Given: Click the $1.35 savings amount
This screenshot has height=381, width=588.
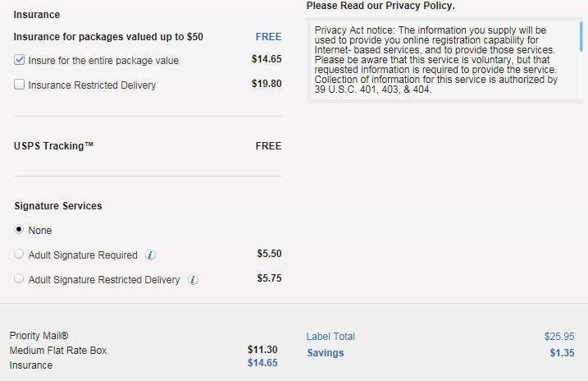Looking at the screenshot, I should (560, 353).
